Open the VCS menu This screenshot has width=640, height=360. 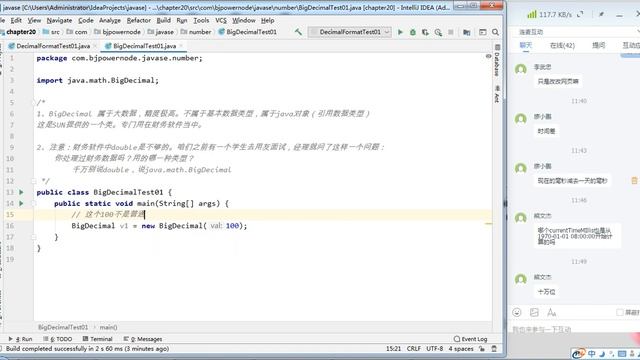[x=221, y=20]
